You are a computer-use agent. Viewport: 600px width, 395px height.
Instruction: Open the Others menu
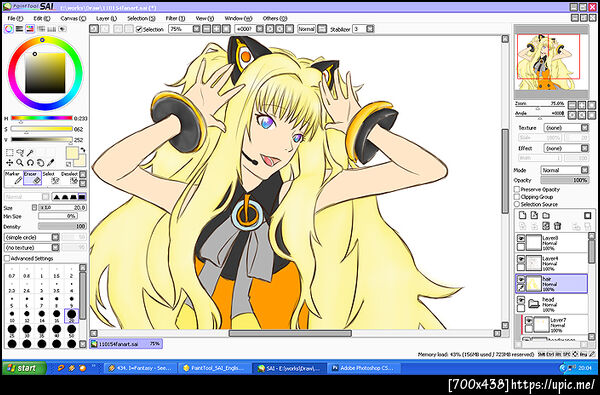pos(275,18)
